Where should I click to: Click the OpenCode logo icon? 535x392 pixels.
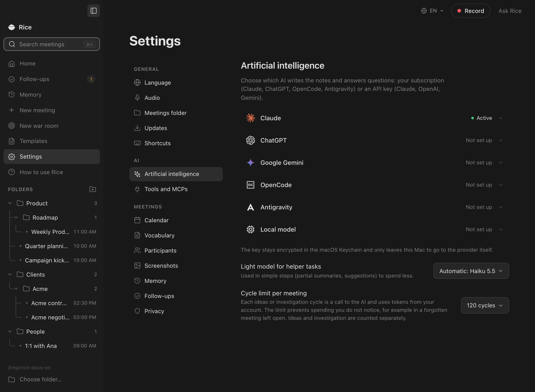(x=251, y=185)
